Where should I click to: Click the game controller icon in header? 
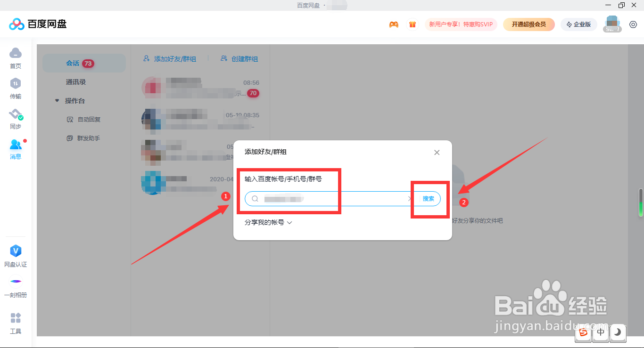pos(394,24)
